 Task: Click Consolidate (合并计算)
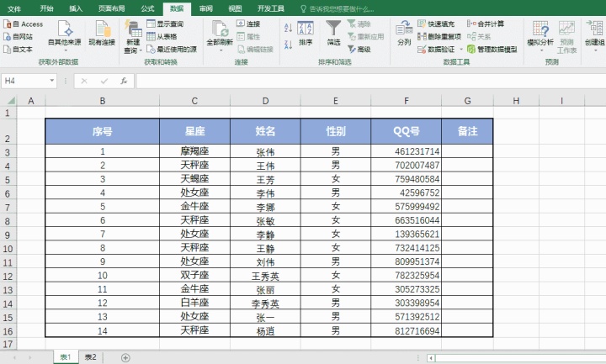486,24
